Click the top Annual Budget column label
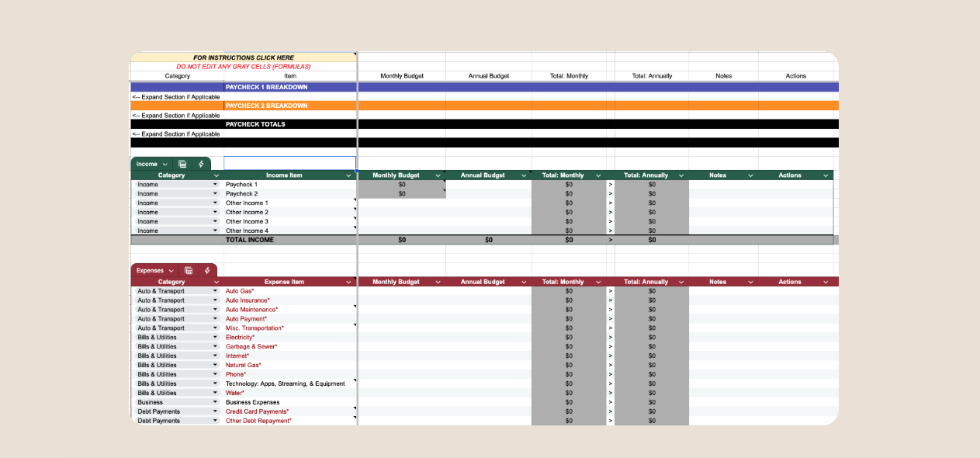 pos(489,76)
